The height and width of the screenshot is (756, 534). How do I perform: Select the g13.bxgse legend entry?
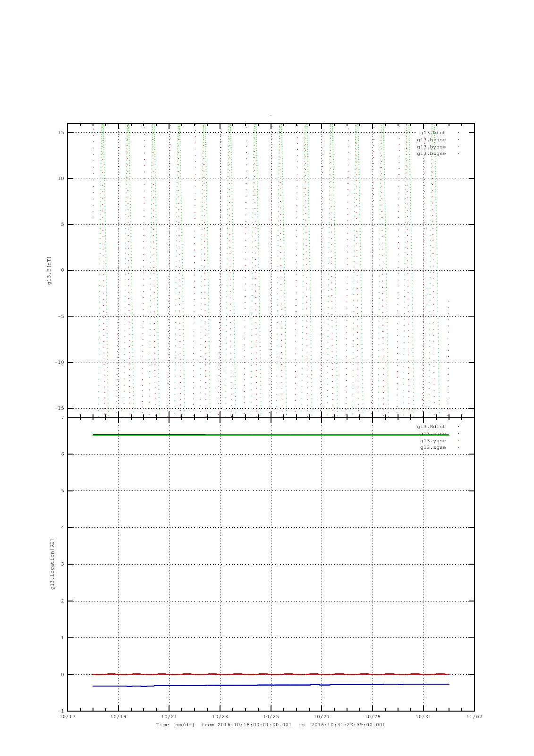[x=431, y=140]
